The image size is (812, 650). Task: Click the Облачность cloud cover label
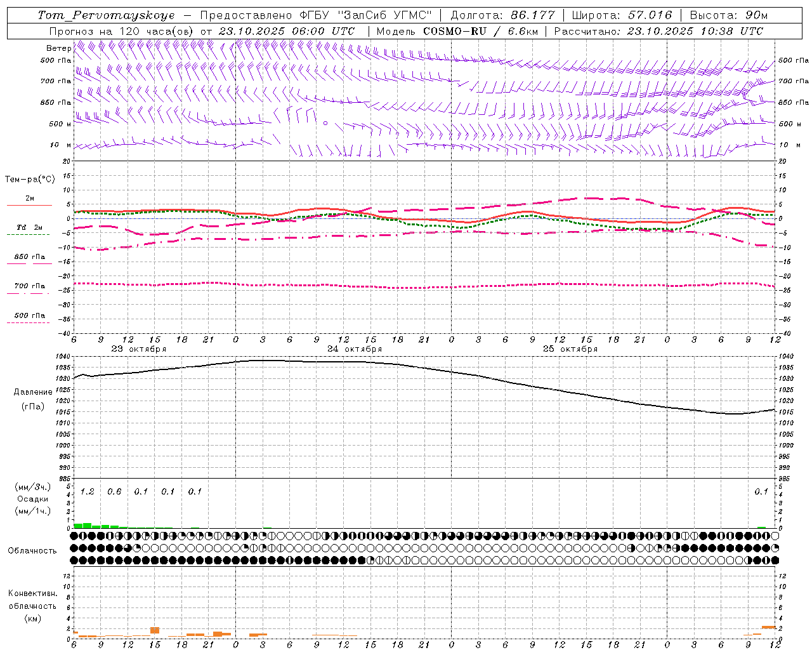(32, 550)
